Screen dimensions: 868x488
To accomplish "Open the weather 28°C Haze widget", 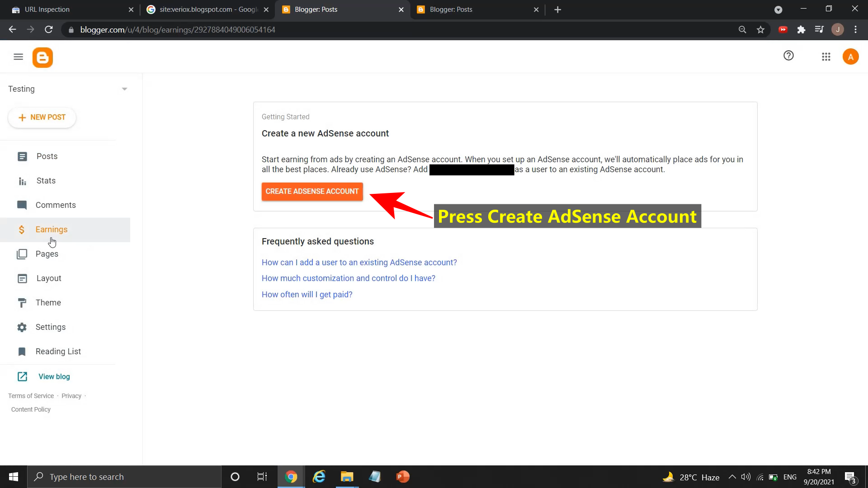I will 691,477.
